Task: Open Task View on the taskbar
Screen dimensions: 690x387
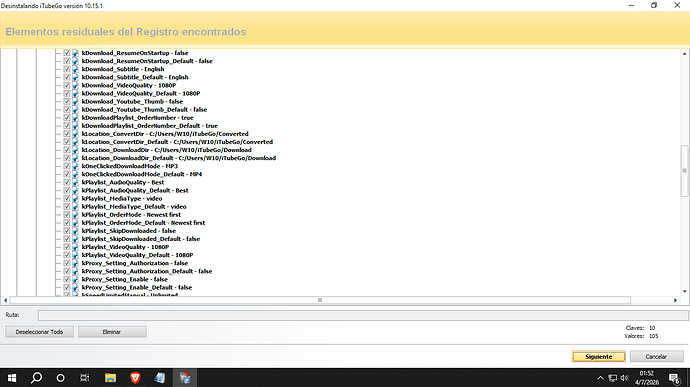Action: pos(84,378)
